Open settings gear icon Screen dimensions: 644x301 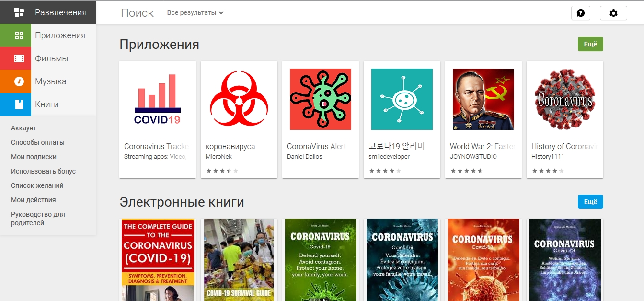[x=613, y=13]
